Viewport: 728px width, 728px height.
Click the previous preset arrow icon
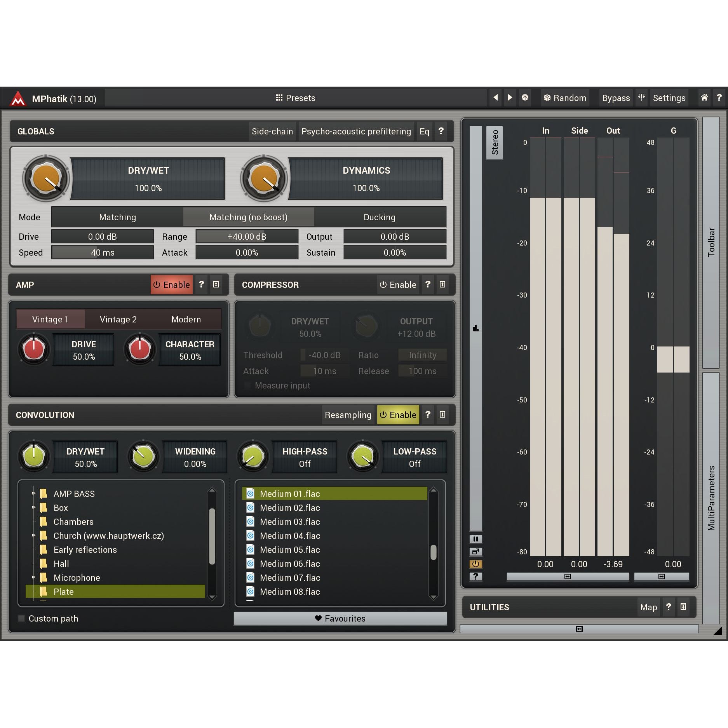tap(495, 98)
